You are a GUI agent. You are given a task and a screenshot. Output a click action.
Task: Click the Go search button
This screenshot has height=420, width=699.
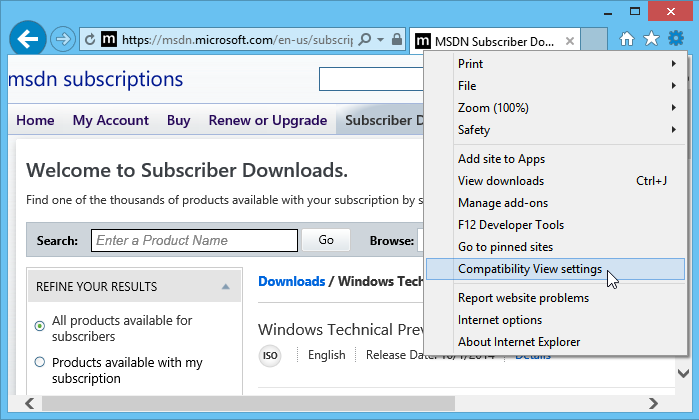pos(326,240)
